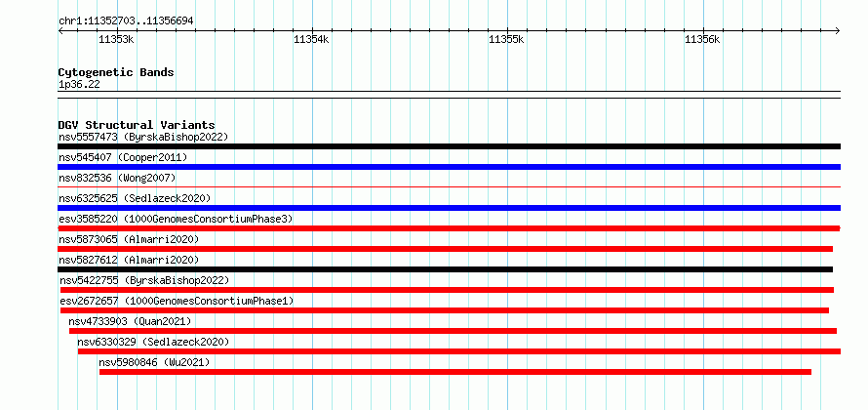The height and width of the screenshot is (410, 868).
Task: Click the red nsv5980846 variant bar
Action: pyautogui.click(x=455, y=372)
